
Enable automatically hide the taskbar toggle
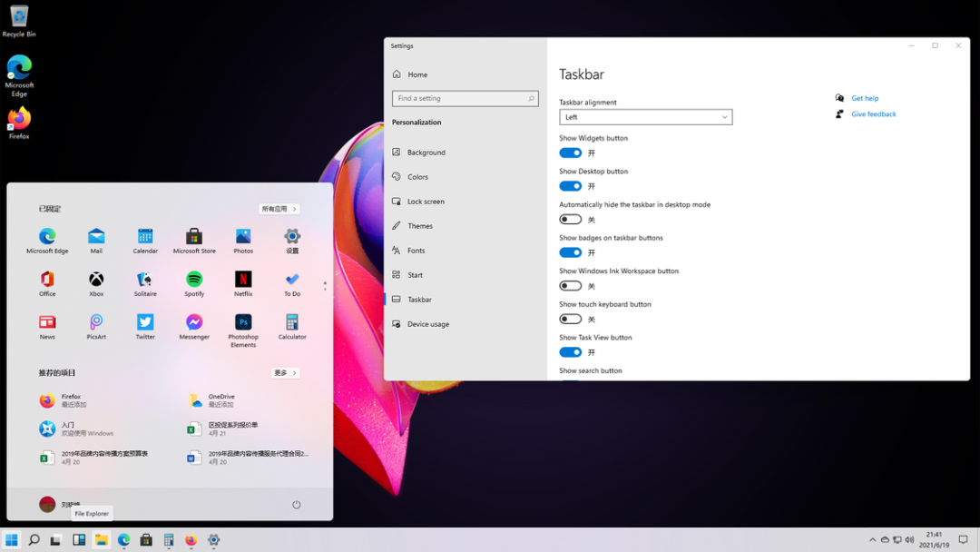570,220
